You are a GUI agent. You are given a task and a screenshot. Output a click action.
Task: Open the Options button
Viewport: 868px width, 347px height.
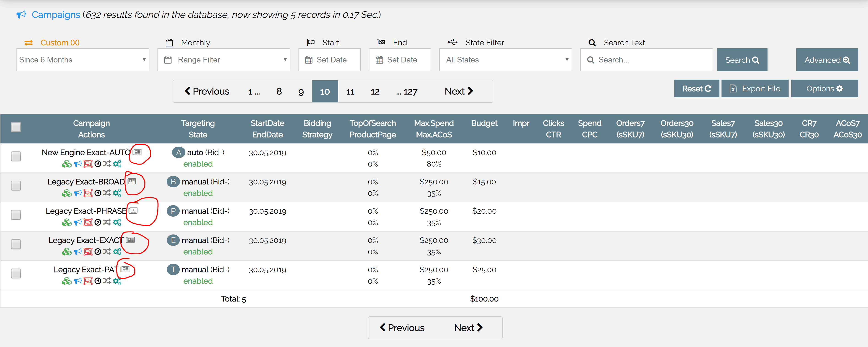[x=825, y=89]
